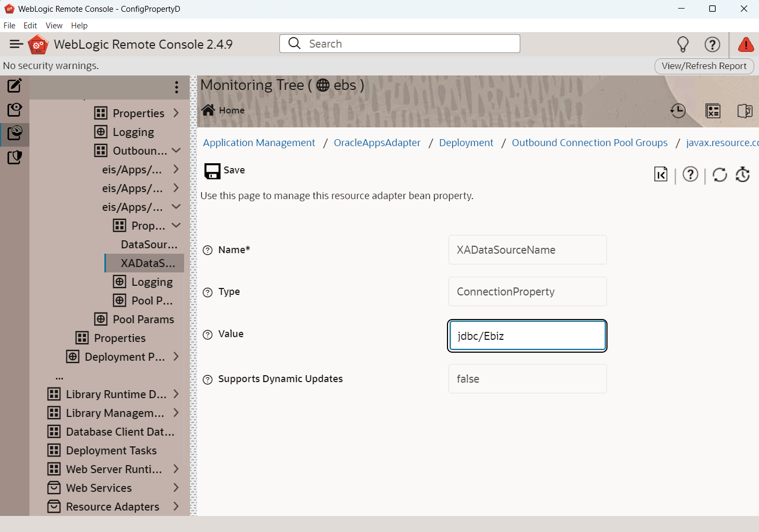Image resolution: width=759 pixels, height=532 pixels.
Task: Expand the Deployment P... node
Action: pos(176,356)
